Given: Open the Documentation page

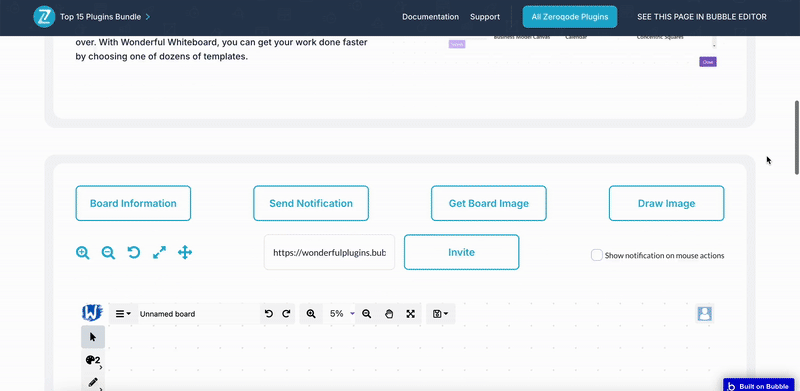Looking at the screenshot, I should 430,17.
